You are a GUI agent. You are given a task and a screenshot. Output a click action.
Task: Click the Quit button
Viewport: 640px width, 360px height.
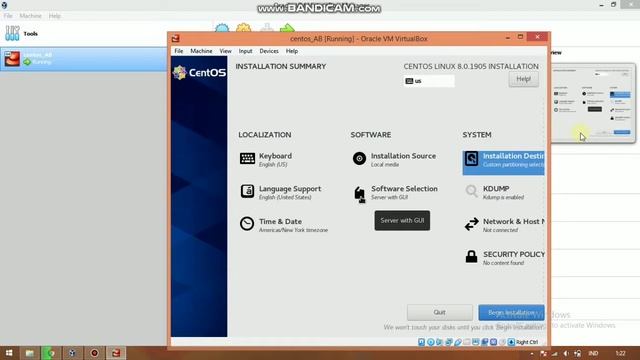tap(440, 312)
